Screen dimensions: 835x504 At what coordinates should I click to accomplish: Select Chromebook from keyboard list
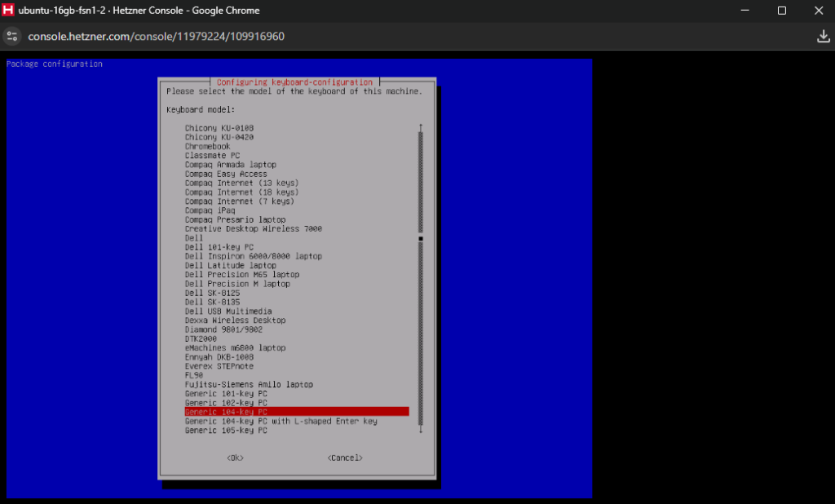coord(207,147)
